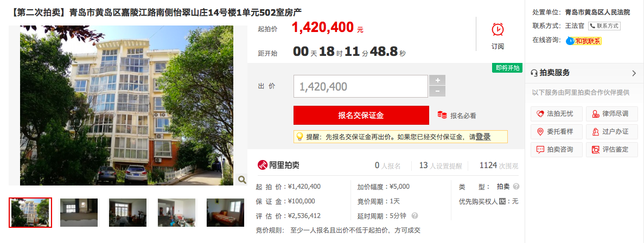
Task: Open the magnifier zoom icon on photo
Action: tap(242, 180)
